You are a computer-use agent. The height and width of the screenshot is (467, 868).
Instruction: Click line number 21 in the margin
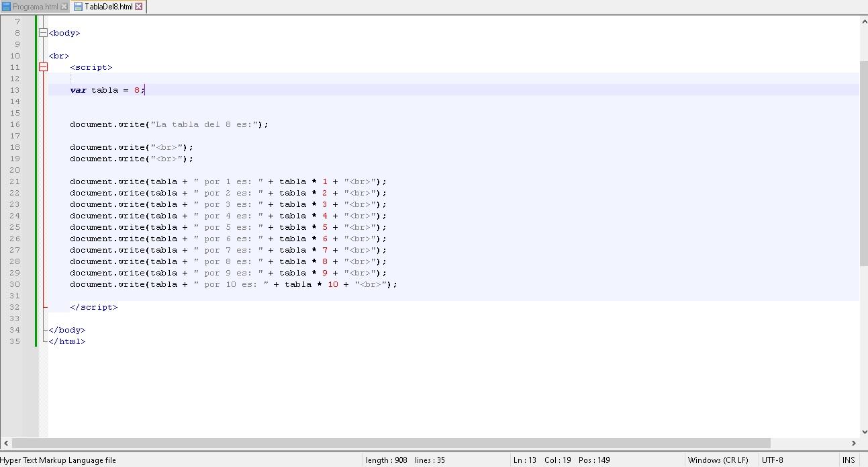(x=15, y=181)
